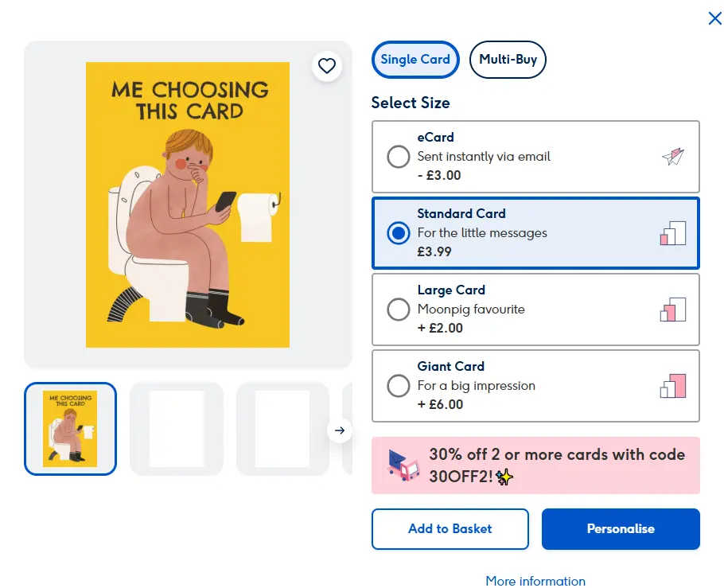Select the Me Choosing This Card thumbnail
Viewport: 724px width, 588px height.
[x=70, y=428]
